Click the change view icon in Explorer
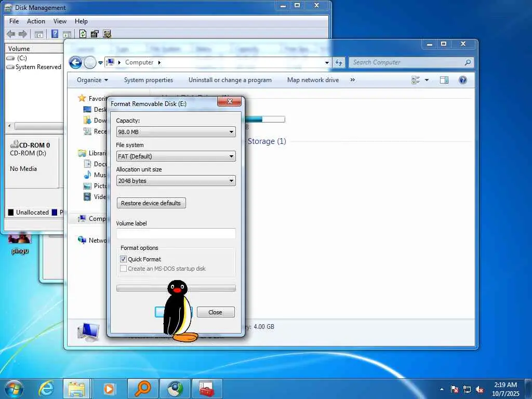Screen dimensions: 532x399 pyautogui.click(x=416, y=80)
